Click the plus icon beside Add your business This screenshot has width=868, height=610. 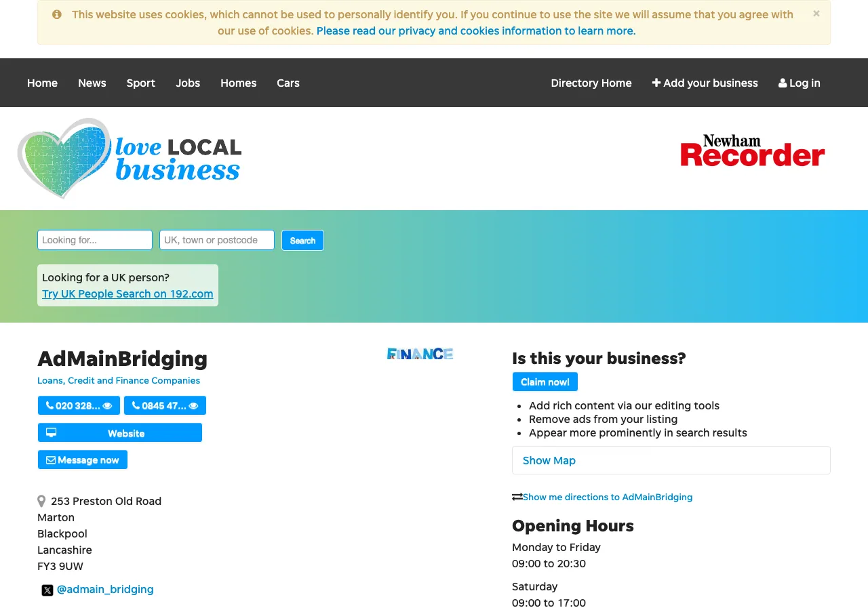click(x=656, y=83)
